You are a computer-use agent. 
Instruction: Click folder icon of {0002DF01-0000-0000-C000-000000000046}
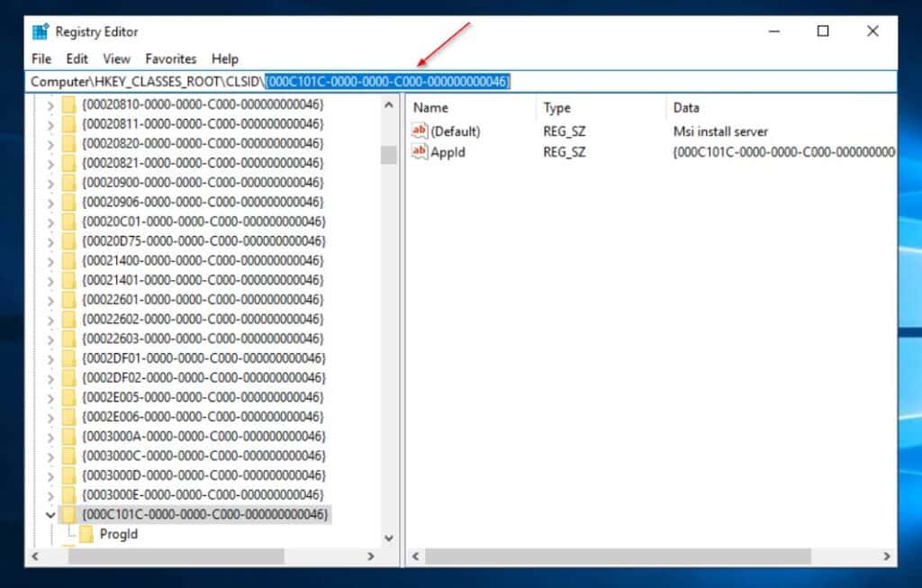click(68, 357)
